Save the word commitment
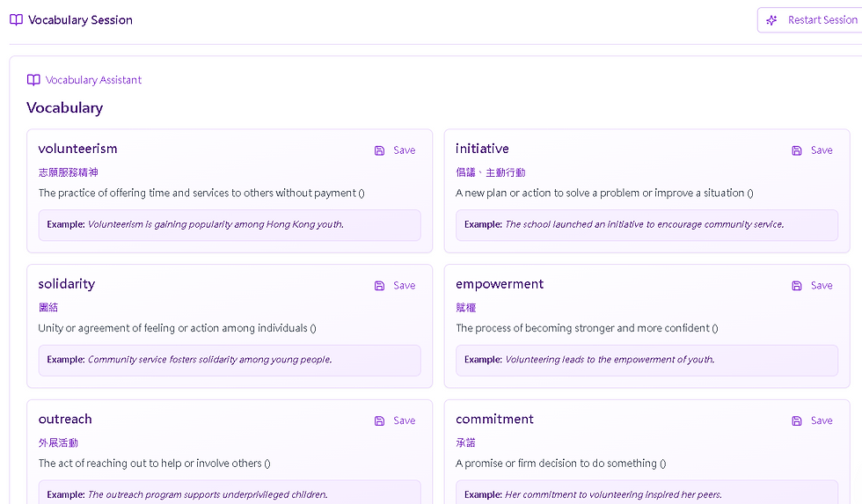Image resolution: width=862 pixels, height=504 pixels. 812,420
